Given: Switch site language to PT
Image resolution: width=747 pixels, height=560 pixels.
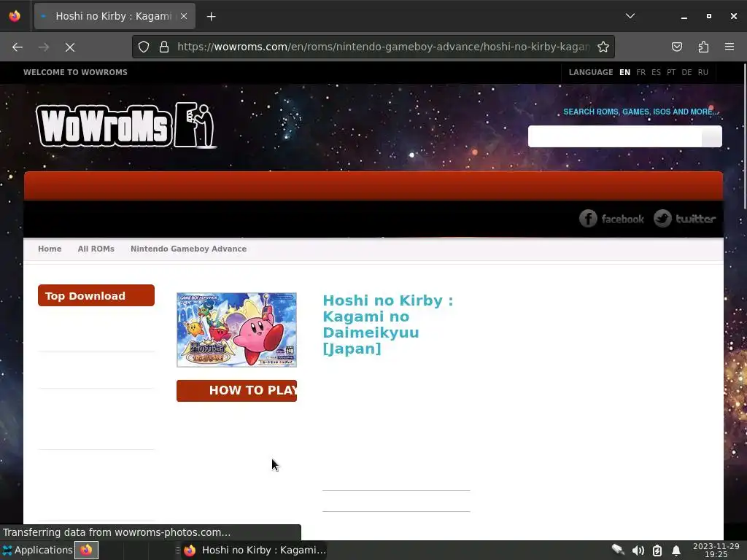Looking at the screenshot, I should pos(671,72).
